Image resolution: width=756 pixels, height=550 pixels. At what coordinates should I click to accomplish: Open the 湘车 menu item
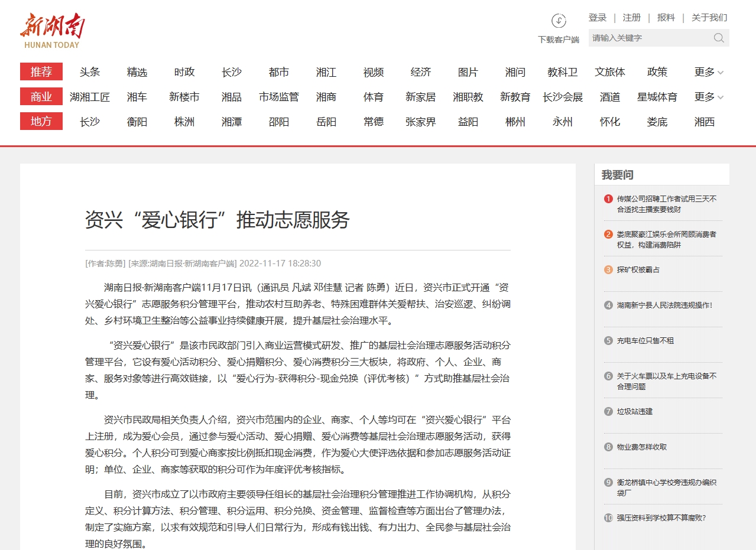tap(137, 97)
